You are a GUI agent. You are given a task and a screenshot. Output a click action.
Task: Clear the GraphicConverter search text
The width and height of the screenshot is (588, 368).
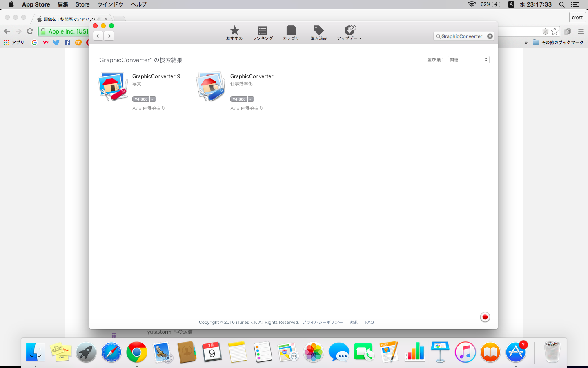click(490, 36)
